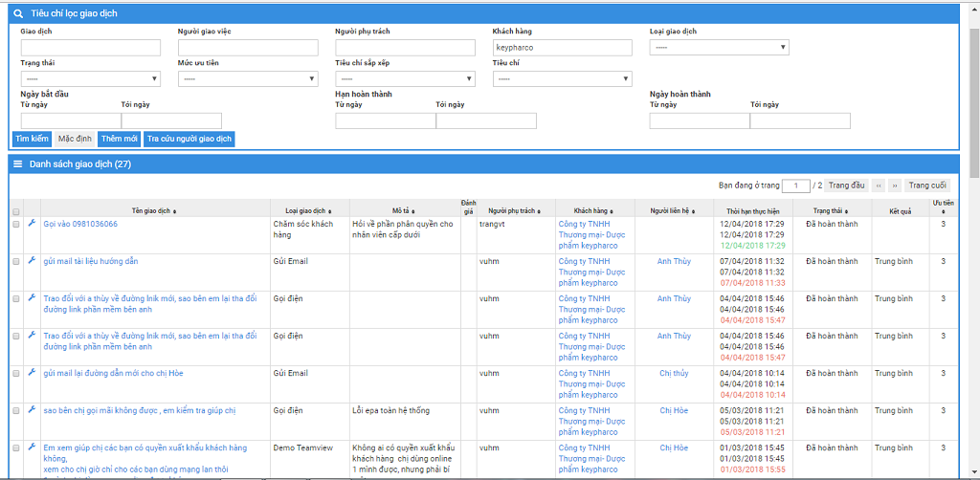
Task: Open contact 'Chị thủy' link
Action: tap(674, 373)
